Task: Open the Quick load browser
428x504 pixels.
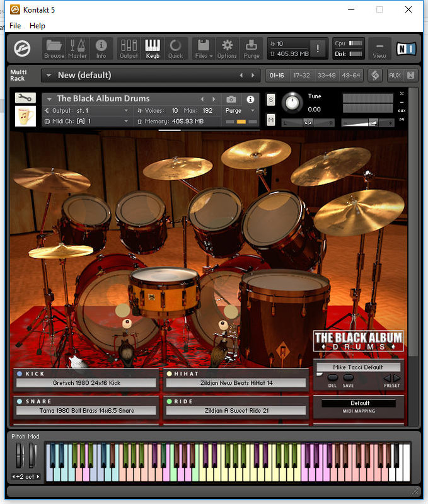Action: pyautogui.click(x=176, y=49)
